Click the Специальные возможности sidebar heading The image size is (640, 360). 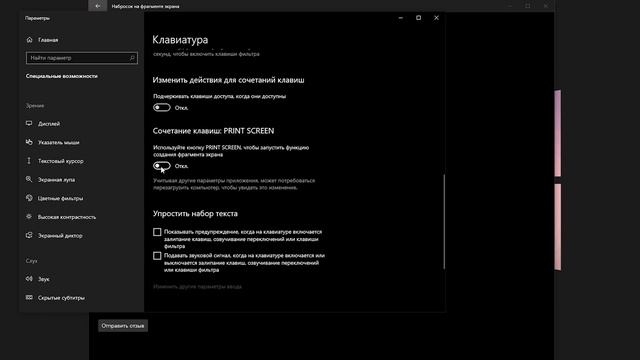click(x=62, y=76)
